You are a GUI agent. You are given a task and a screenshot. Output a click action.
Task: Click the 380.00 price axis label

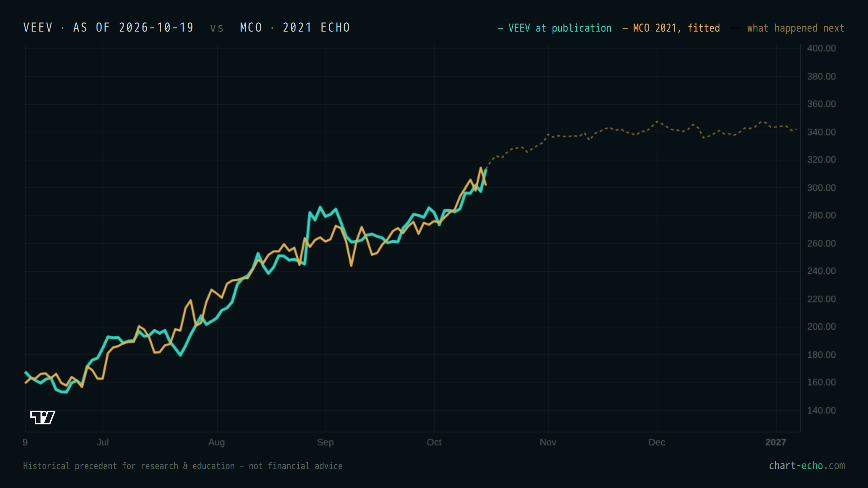click(821, 77)
